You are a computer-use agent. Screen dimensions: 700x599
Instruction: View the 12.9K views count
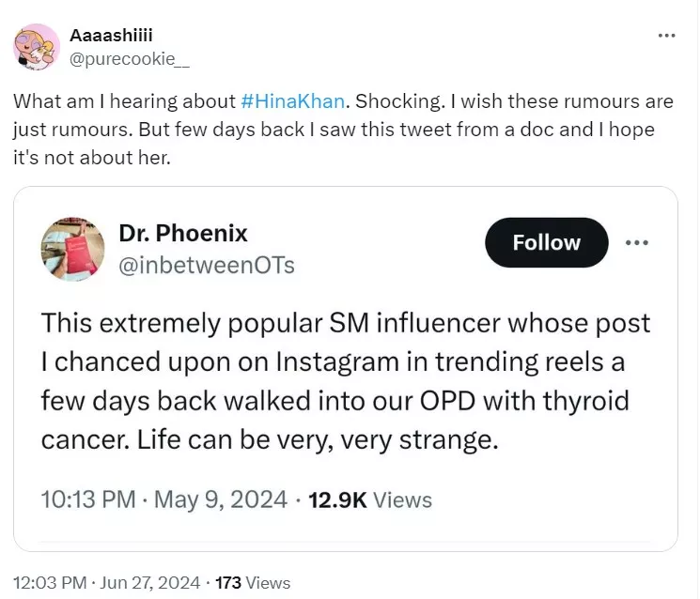pyautogui.click(x=369, y=499)
